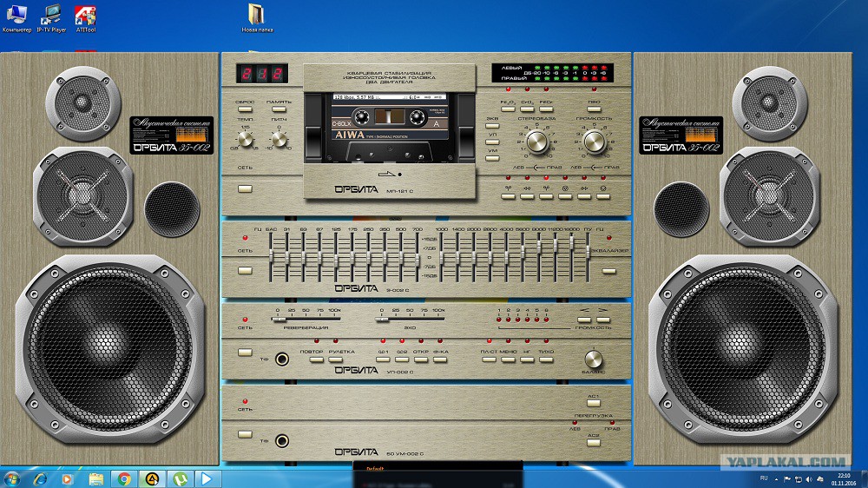The width and height of the screenshot is (868, 488).
Task: Click the AIWA cassette in the deck
Action: tap(389, 129)
